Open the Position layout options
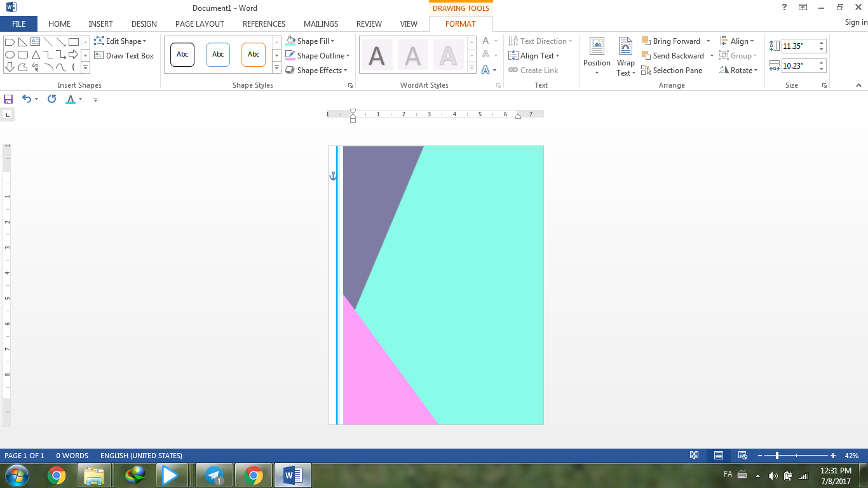Screen dimensions: 868x488 tap(597, 57)
